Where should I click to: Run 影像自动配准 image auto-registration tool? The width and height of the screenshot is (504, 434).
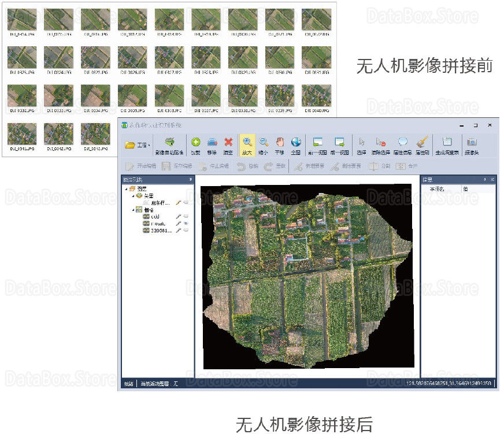point(169,146)
